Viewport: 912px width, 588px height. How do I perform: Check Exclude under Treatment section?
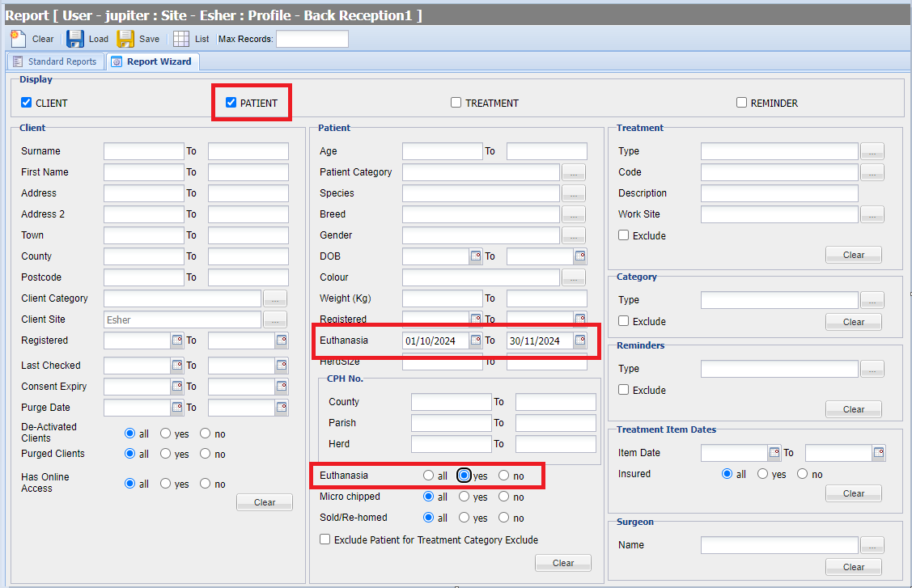tap(623, 235)
